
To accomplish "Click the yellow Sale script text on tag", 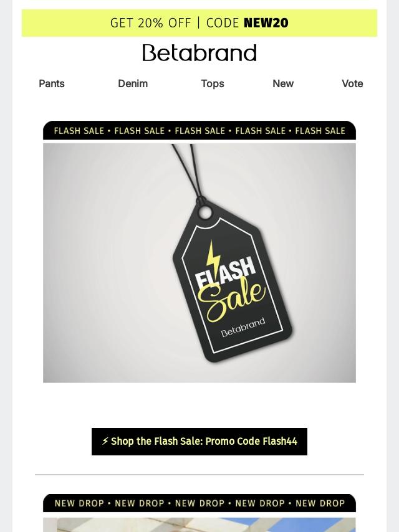I will (x=231, y=299).
